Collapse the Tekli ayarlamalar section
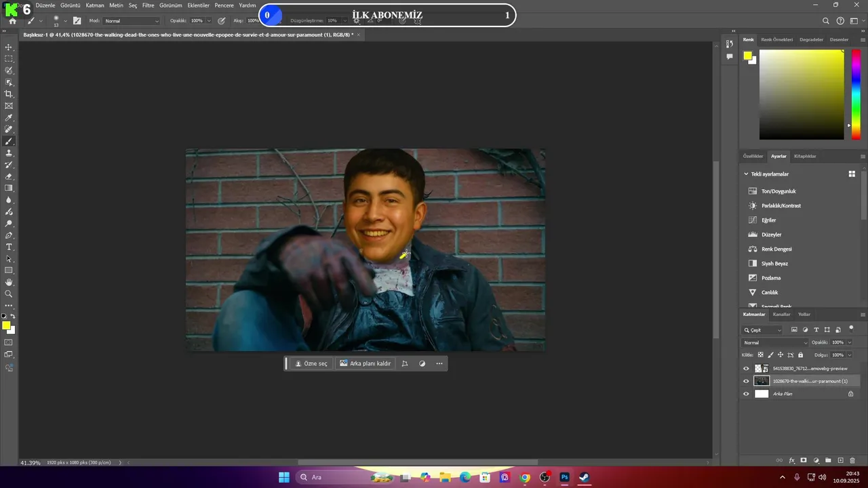This screenshot has height=488, width=868. tap(747, 174)
